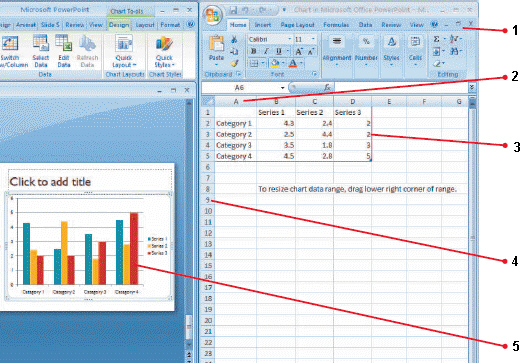The height and width of the screenshot is (363, 530).
Task: Click Edit Data in PowerPoint ribbon
Action: pos(64,51)
